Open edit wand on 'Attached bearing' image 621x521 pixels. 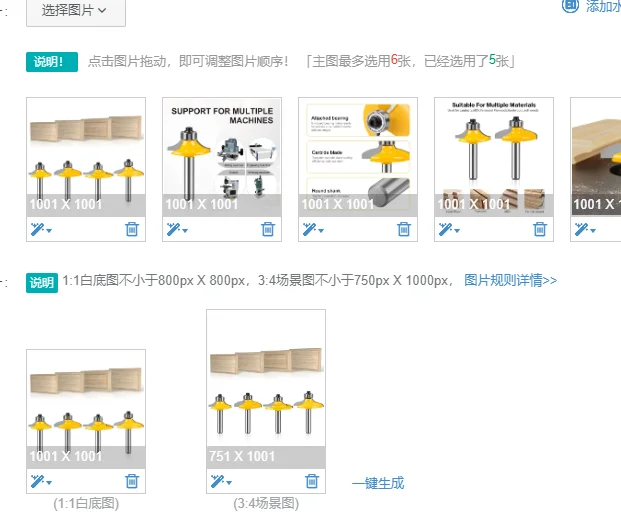click(x=313, y=229)
